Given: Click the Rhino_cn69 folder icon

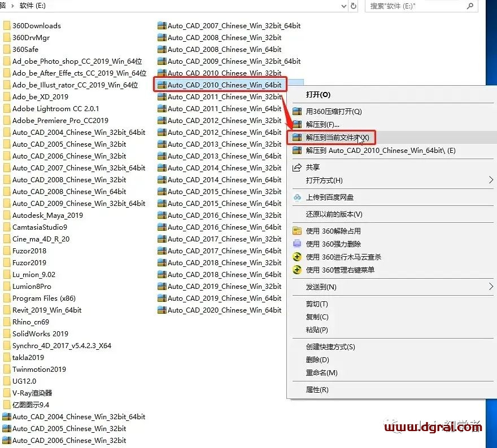Looking at the screenshot, I should 7,322.
